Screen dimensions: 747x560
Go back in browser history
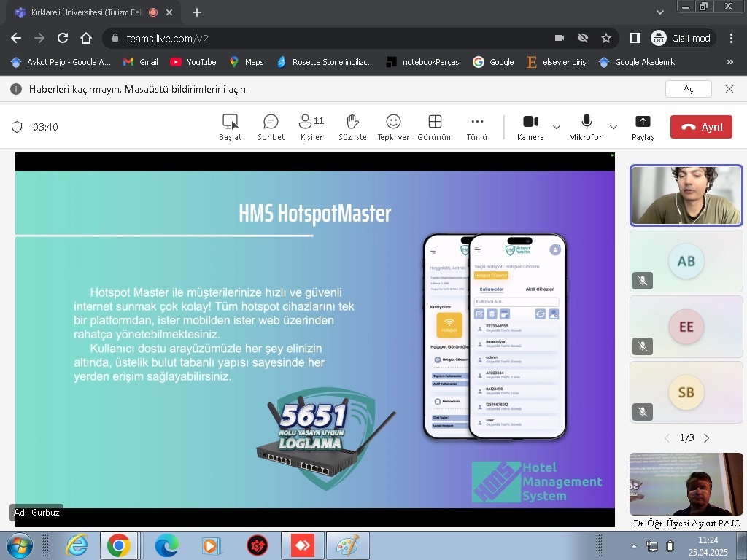pos(16,38)
